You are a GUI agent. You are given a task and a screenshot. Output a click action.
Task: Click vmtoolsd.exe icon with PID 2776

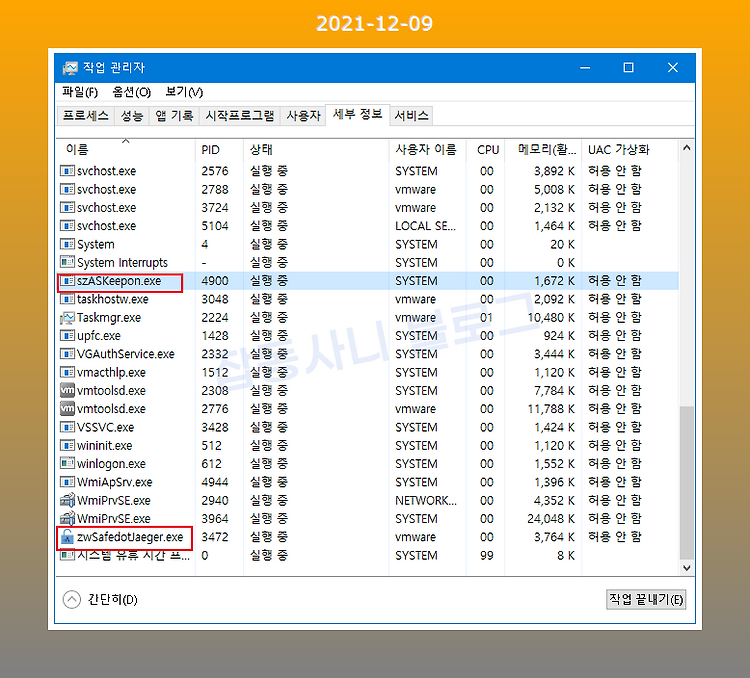tap(67, 409)
